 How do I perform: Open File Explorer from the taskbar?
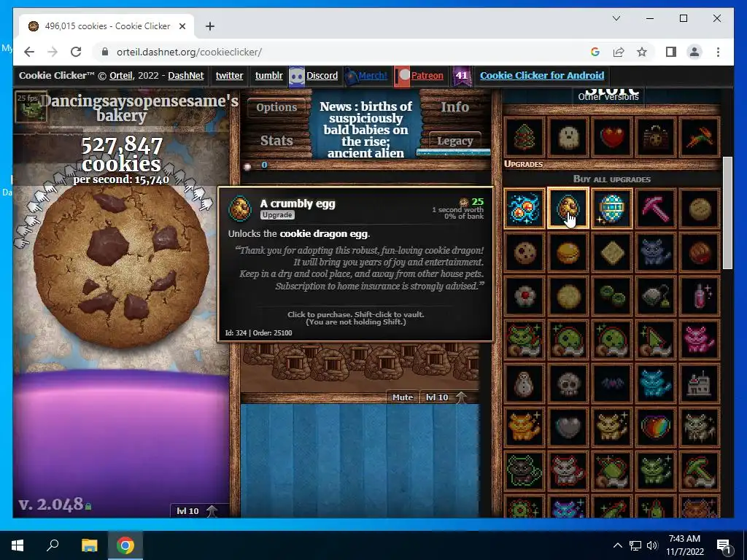(x=89, y=545)
